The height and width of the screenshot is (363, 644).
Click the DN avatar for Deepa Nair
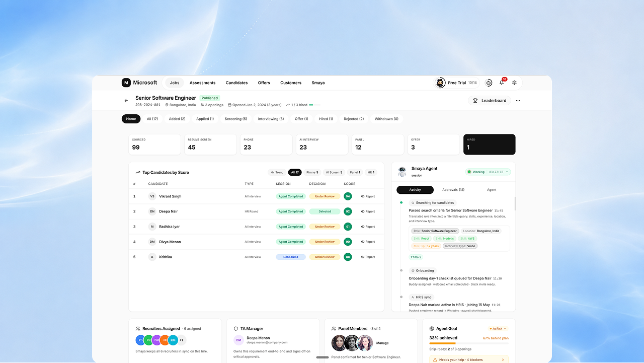(x=152, y=211)
